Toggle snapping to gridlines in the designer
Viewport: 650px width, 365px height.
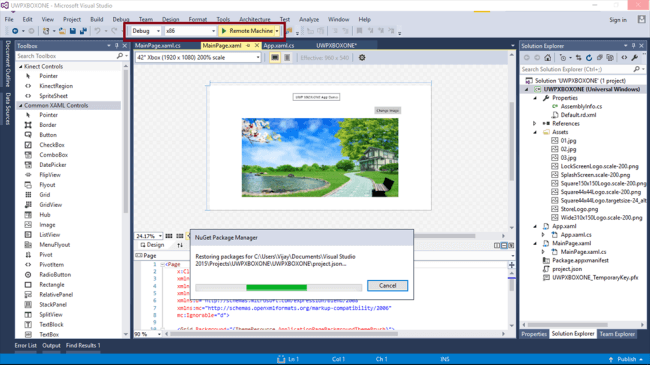pos(179,236)
